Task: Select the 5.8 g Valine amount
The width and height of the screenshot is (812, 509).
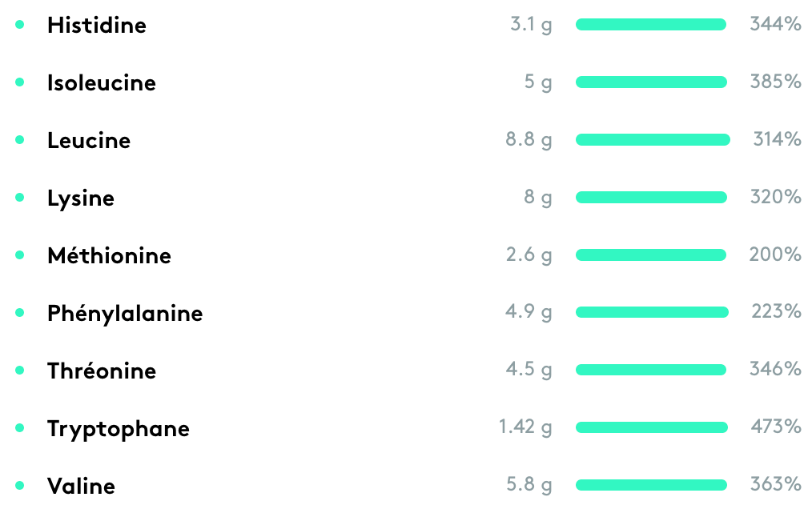Action: 529,485
